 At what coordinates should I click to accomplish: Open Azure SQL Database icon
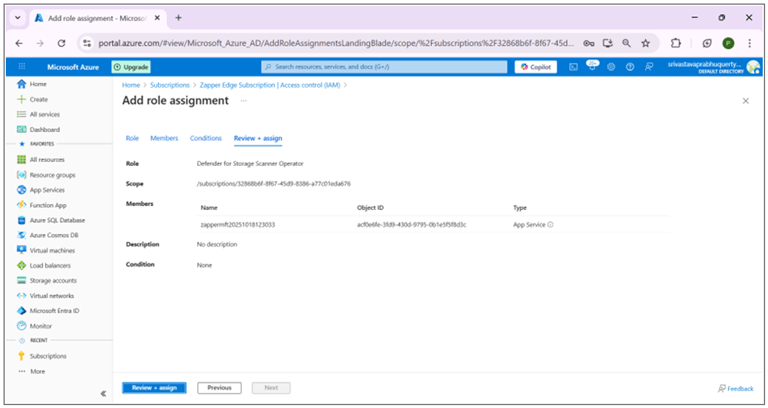click(22, 220)
